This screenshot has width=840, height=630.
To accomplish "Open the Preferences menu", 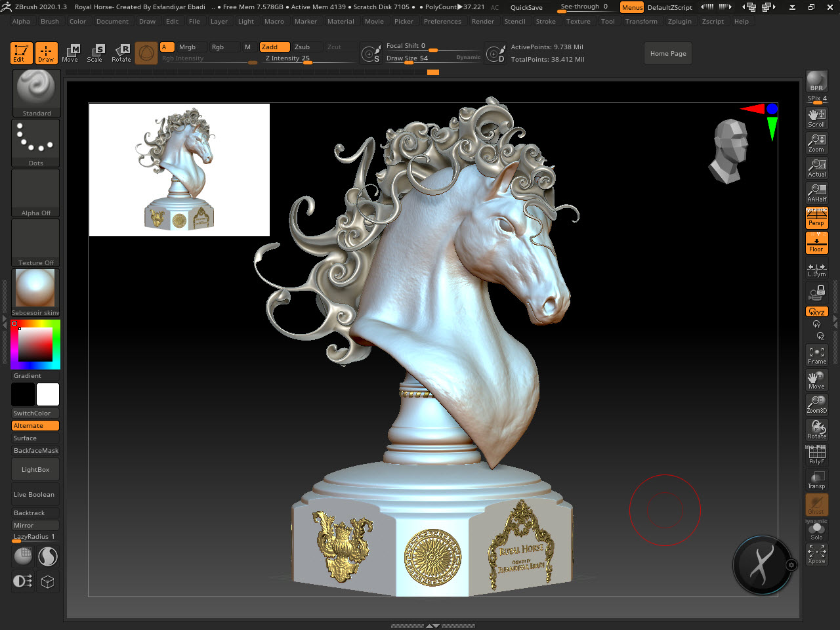I will tap(442, 22).
